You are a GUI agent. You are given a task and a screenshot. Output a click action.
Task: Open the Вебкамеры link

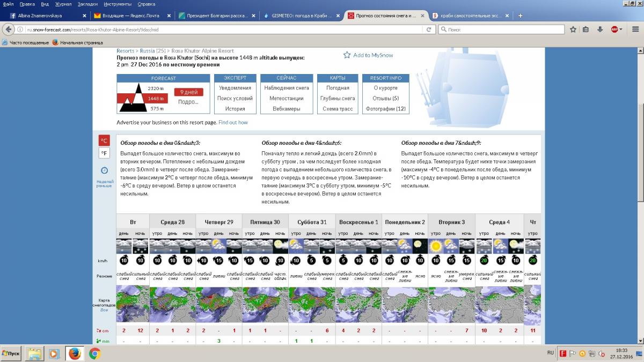(x=286, y=109)
